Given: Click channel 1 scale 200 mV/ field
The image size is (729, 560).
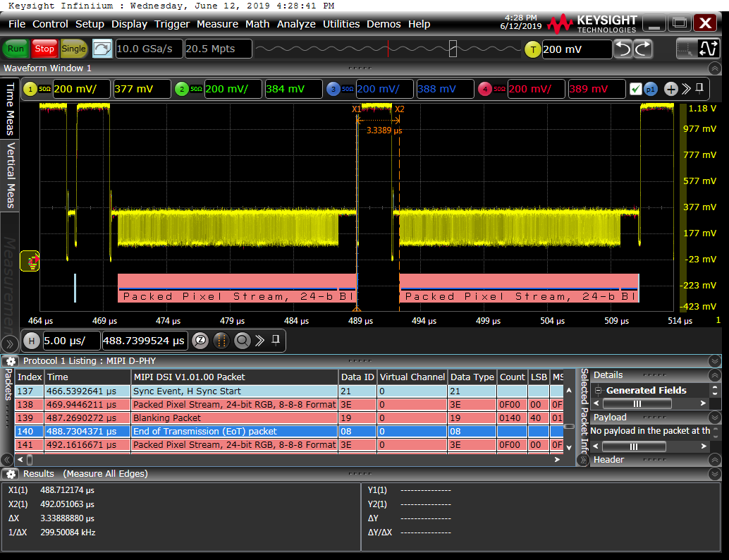Looking at the screenshot, I should click(81, 89).
